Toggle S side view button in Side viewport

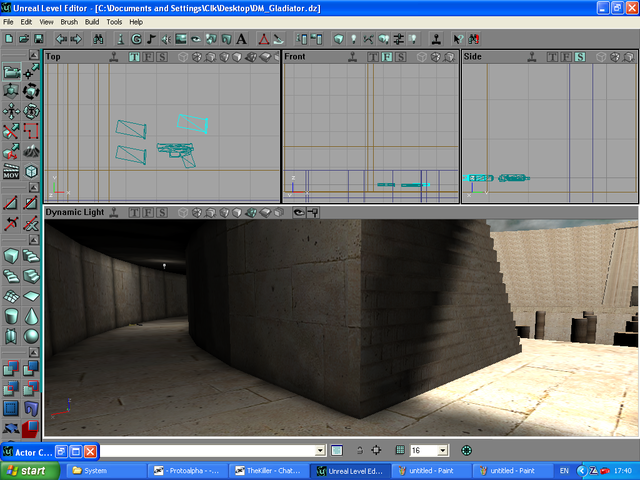point(580,57)
